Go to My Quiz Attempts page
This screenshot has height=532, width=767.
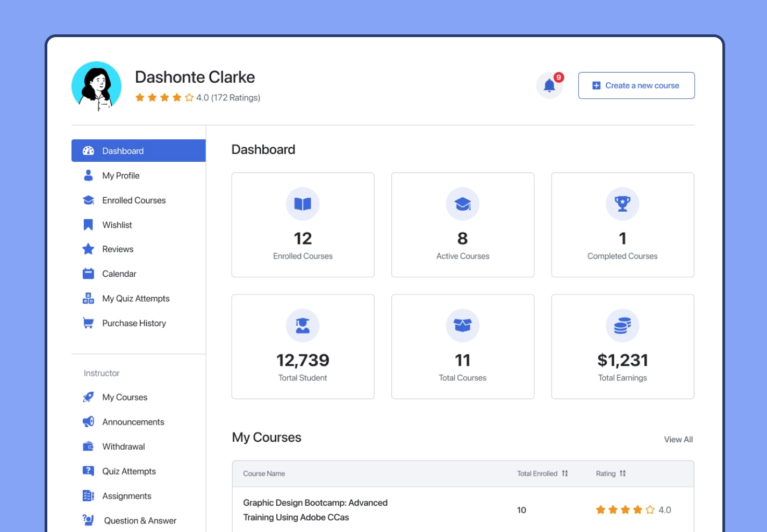click(136, 298)
